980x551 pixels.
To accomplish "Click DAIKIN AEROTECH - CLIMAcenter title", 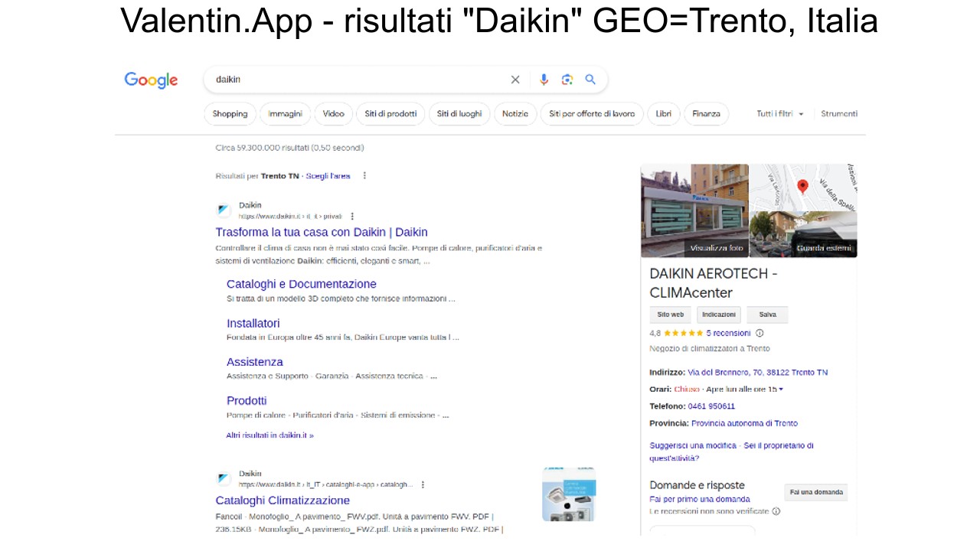I will pyautogui.click(x=714, y=283).
